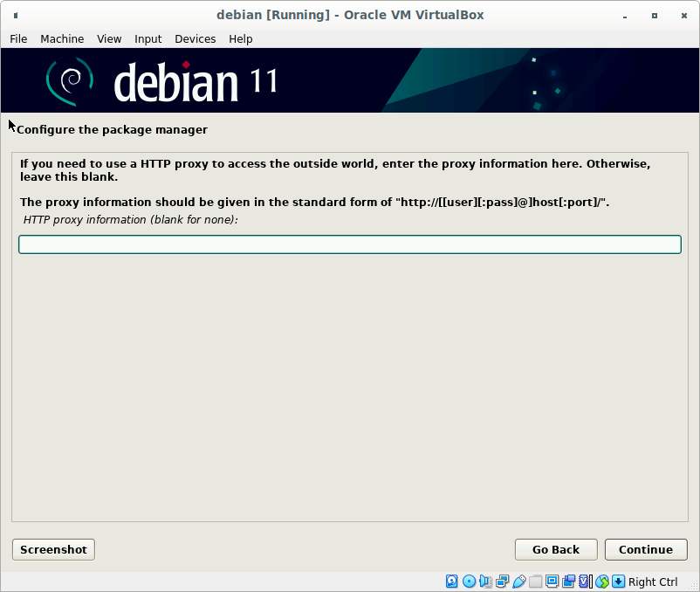Click the Screenshot button
The image size is (700, 592).
pos(53,549)
